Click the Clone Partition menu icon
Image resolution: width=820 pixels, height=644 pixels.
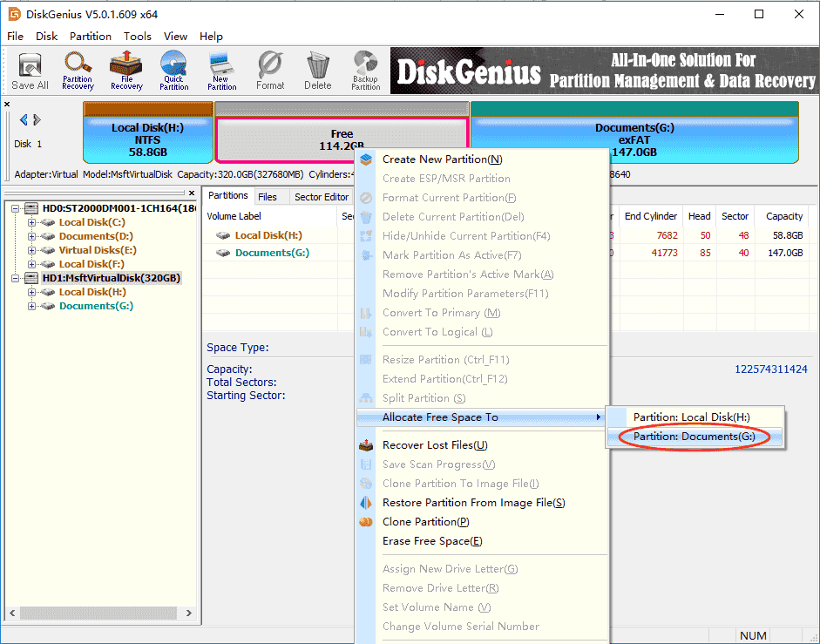click(366, 522)
